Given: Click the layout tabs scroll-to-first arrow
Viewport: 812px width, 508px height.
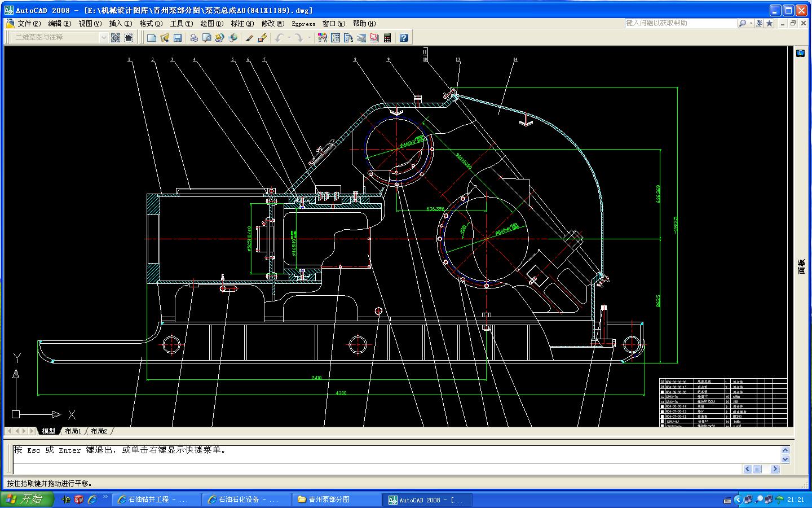Looking at the screenshot, I should coord(10,431).
